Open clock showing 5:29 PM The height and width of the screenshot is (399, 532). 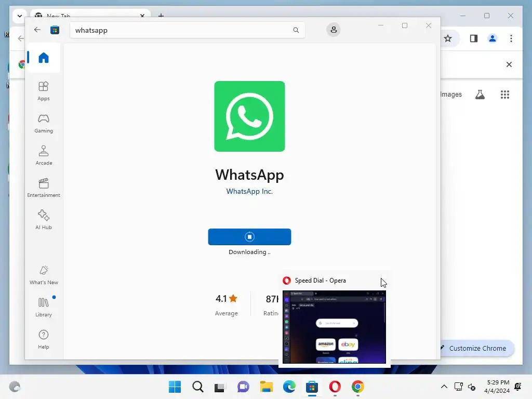pyautogui.click(x=497, y=387)
